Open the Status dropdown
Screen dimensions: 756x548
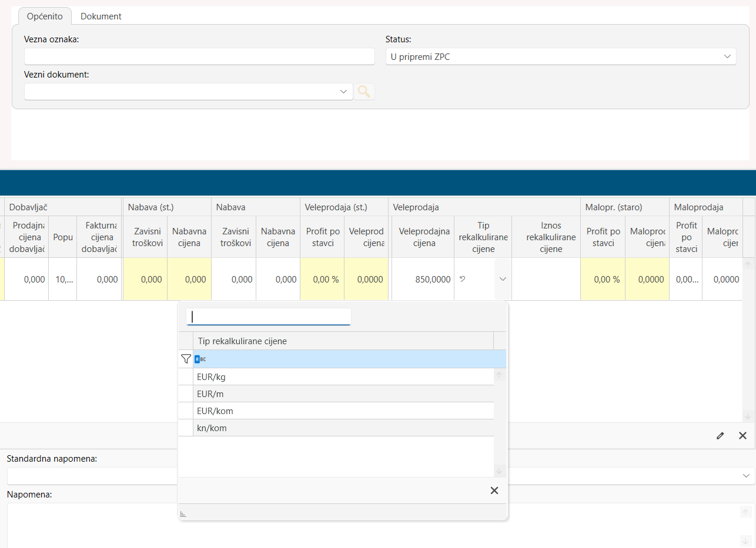727,56
